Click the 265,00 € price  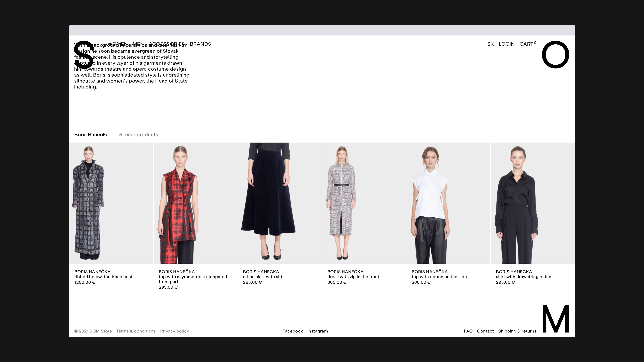(253, 282)
